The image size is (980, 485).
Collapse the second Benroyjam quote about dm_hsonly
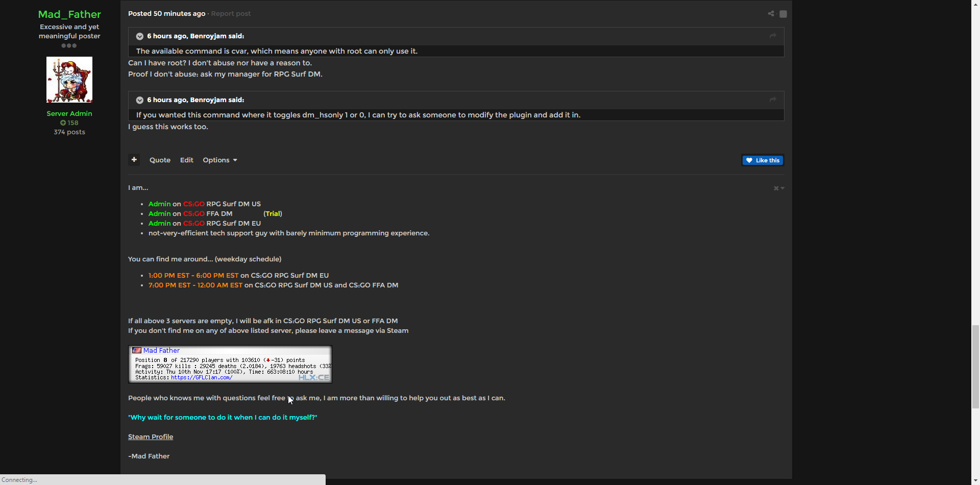(x=139, y=100)
